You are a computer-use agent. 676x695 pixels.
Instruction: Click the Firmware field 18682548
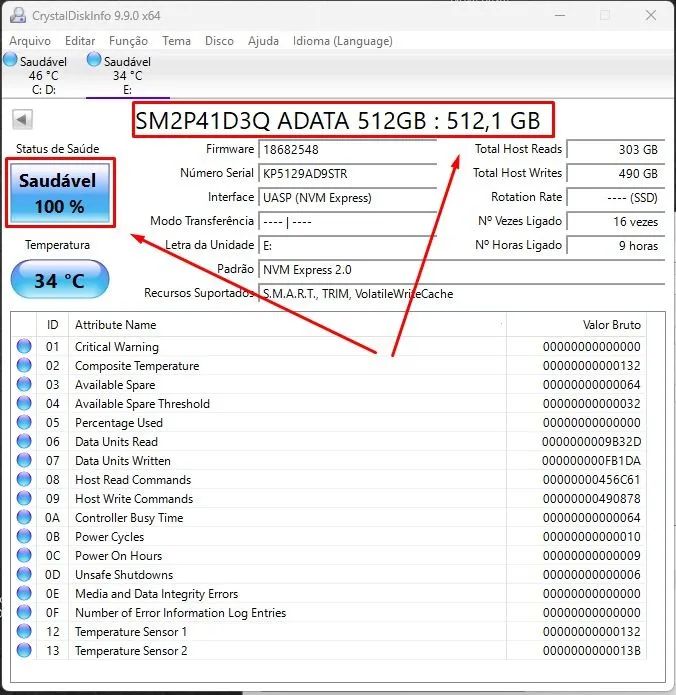tap(348, 150)
